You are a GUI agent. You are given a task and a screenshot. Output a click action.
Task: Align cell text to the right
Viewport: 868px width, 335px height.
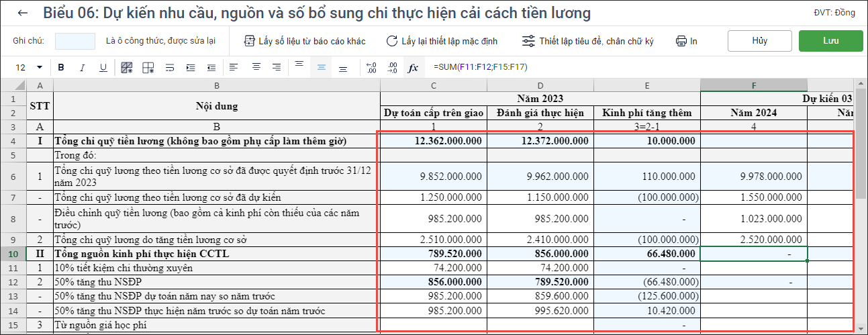click(277, 67)
